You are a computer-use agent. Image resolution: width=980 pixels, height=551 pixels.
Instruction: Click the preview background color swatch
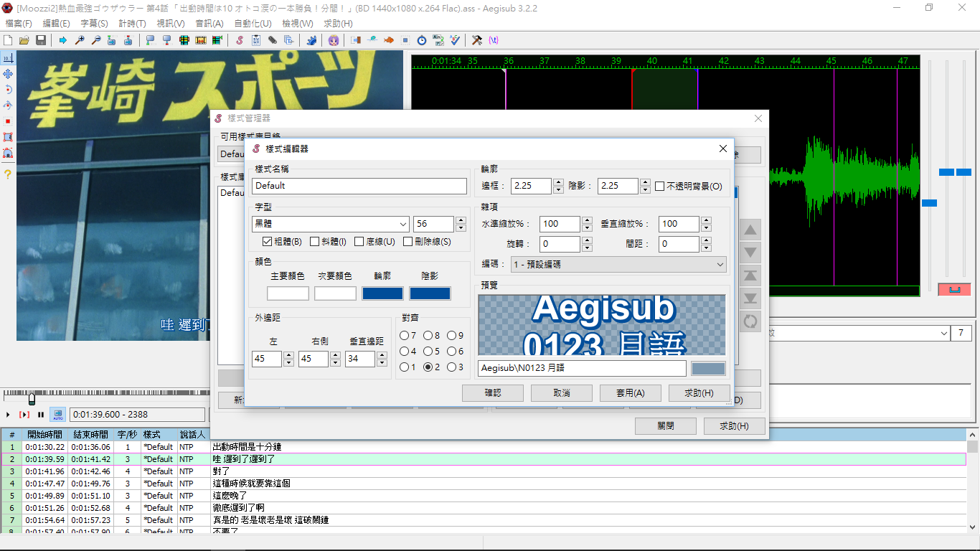click(x=708, y=368)
